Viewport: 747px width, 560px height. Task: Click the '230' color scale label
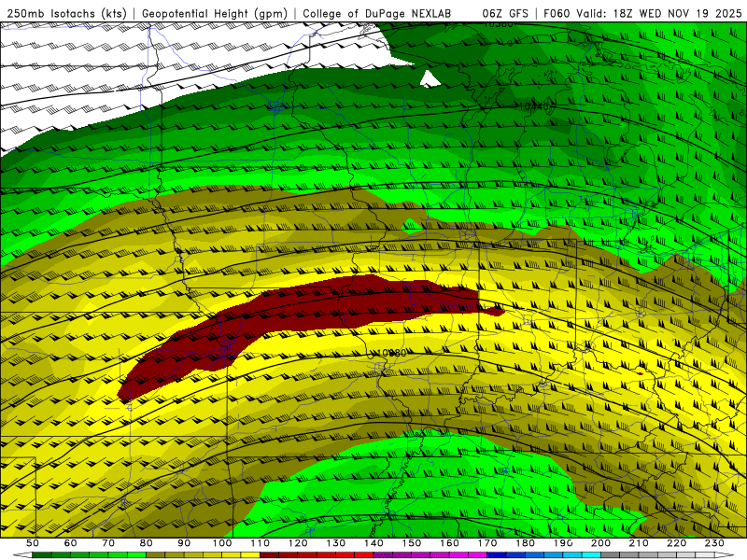coord(714,543)
